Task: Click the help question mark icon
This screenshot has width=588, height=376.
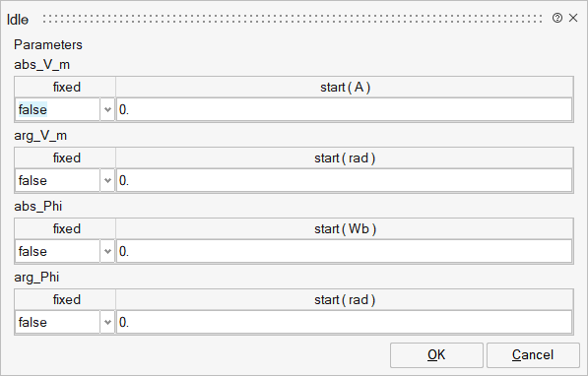Action: tap(557, 18)
